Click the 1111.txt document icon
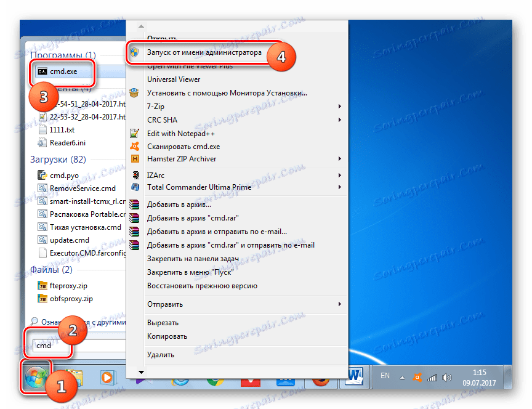 click(x=42, y=129)
